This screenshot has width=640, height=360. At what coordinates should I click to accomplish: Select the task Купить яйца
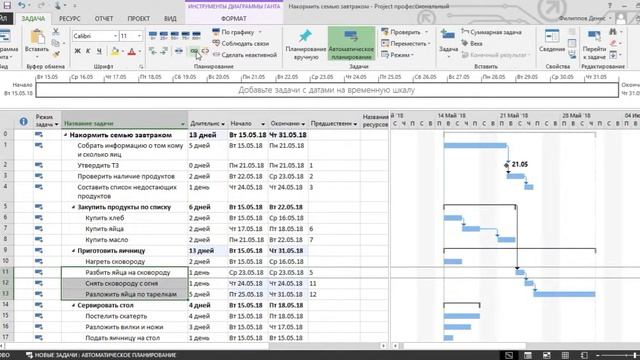point(104,229)
